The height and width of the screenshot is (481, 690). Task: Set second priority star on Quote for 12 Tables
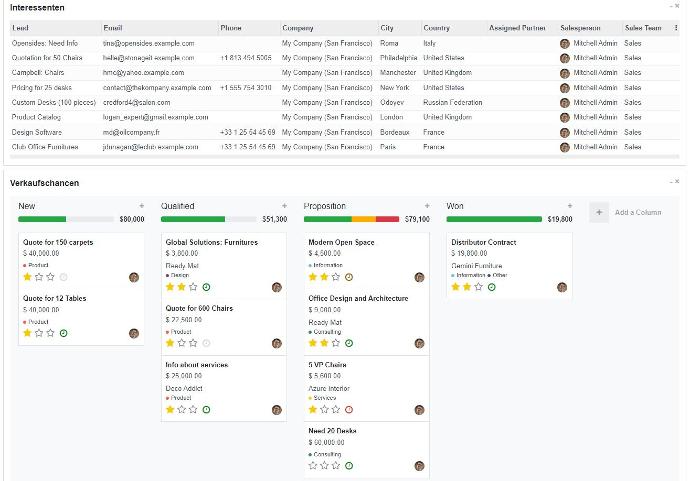[x=39, y=333]
